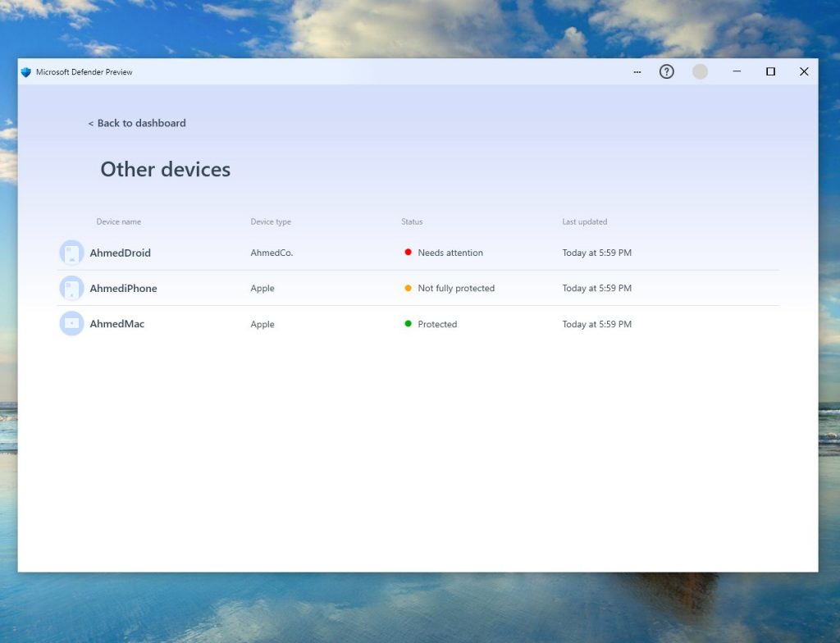Image resolution: width=840 pixels, height=643 pixels.
Task: Click the Device type column header
Action: pyautogui.click(x=271, y=222)
